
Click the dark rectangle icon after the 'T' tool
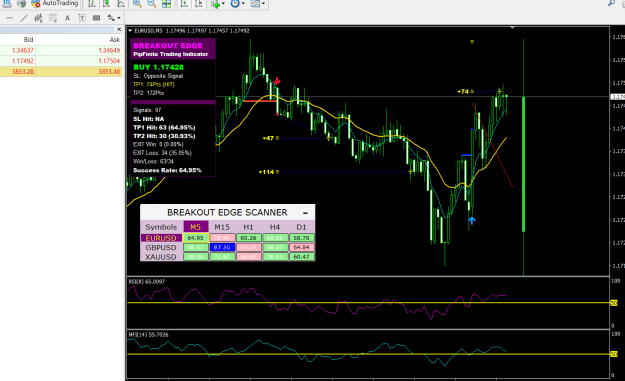96,18
